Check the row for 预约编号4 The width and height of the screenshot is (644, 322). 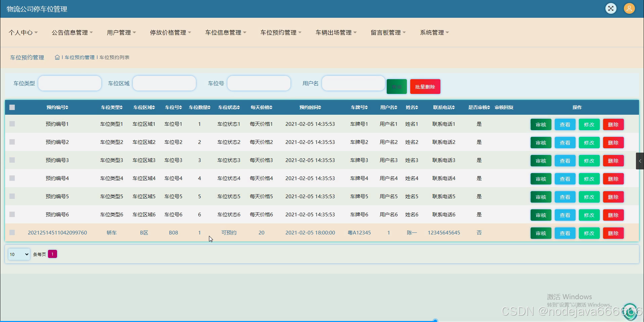tap(12, 178)
